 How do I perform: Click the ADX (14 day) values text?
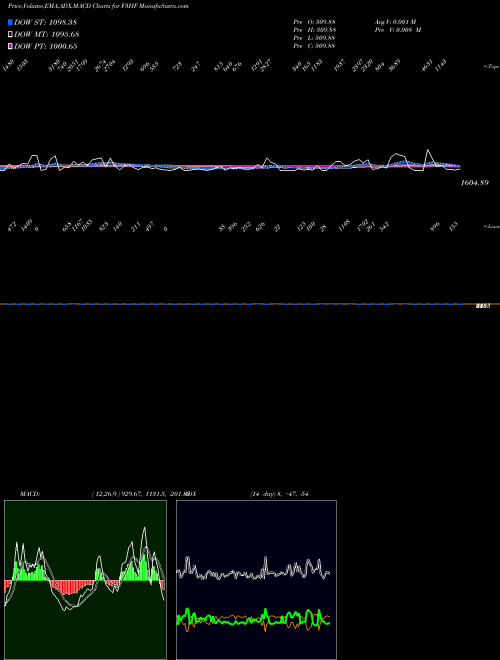[279, 494]
